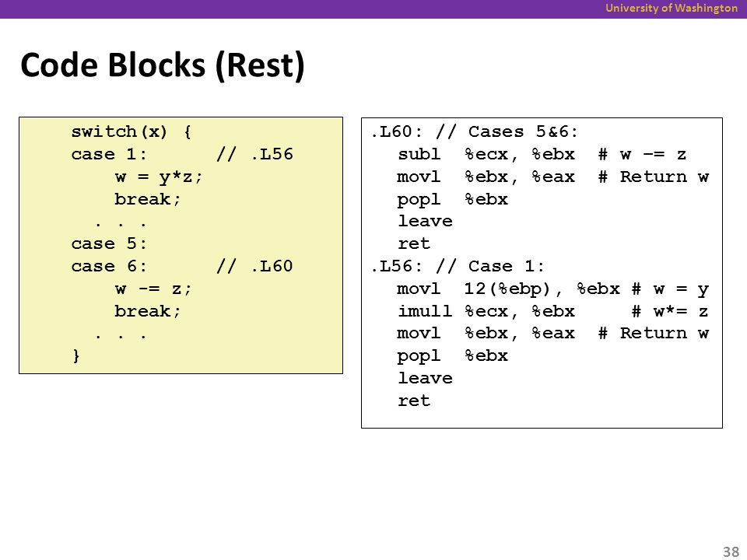Click the 'movl 12(%ebp), %ebx' instruction
Image resolution: width=747 pixels, height=560 pixels.
coord(508,289)
